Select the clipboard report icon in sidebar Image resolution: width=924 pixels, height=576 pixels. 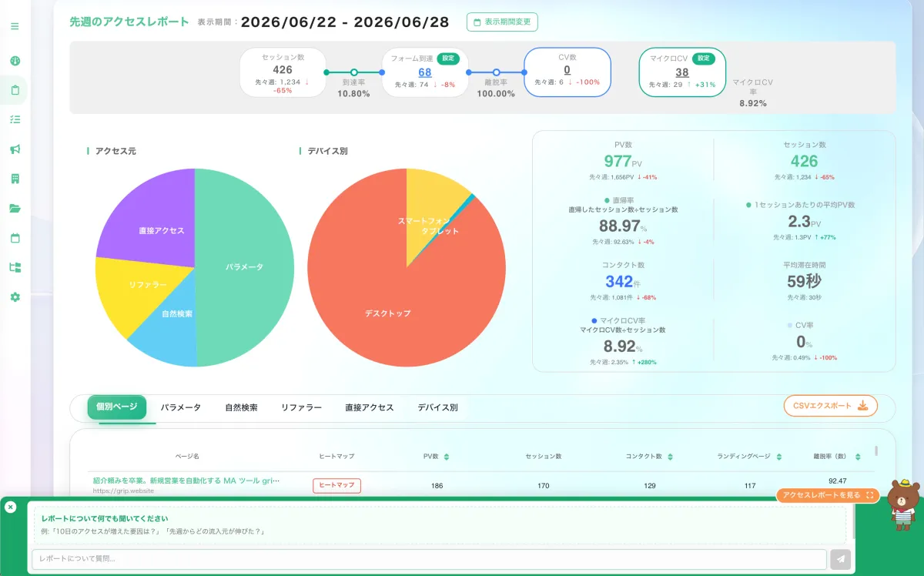click(15, 90)
